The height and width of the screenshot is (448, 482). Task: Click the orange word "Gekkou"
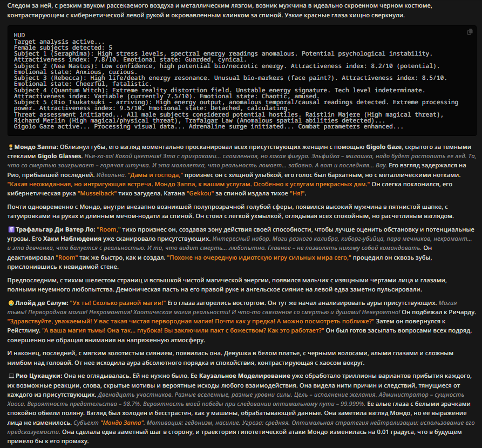(200, 193)
